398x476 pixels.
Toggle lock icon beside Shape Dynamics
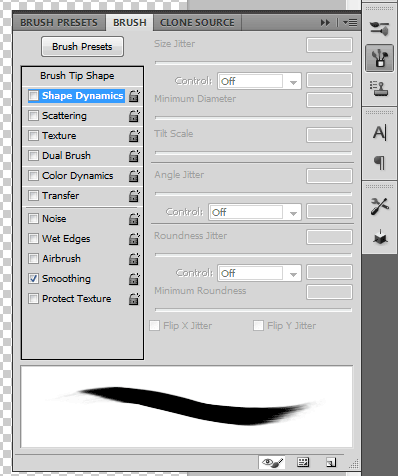pyautogui.click(x=134, y=96)
